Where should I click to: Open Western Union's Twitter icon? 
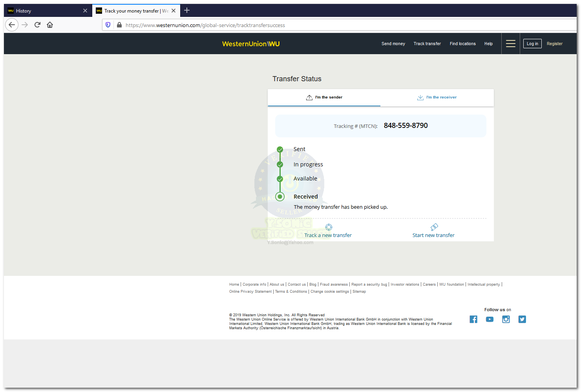522,319
